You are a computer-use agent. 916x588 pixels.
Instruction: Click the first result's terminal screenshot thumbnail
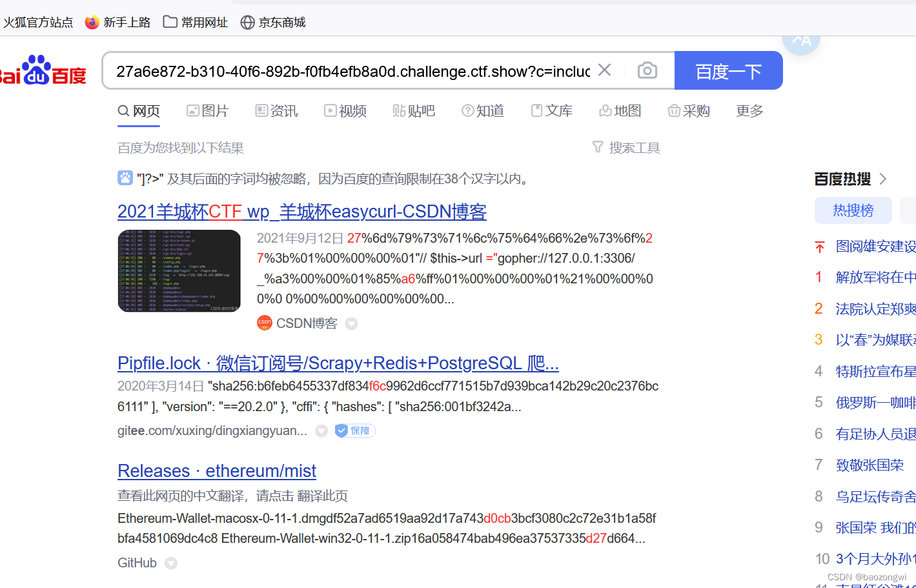tap(179, 270)
